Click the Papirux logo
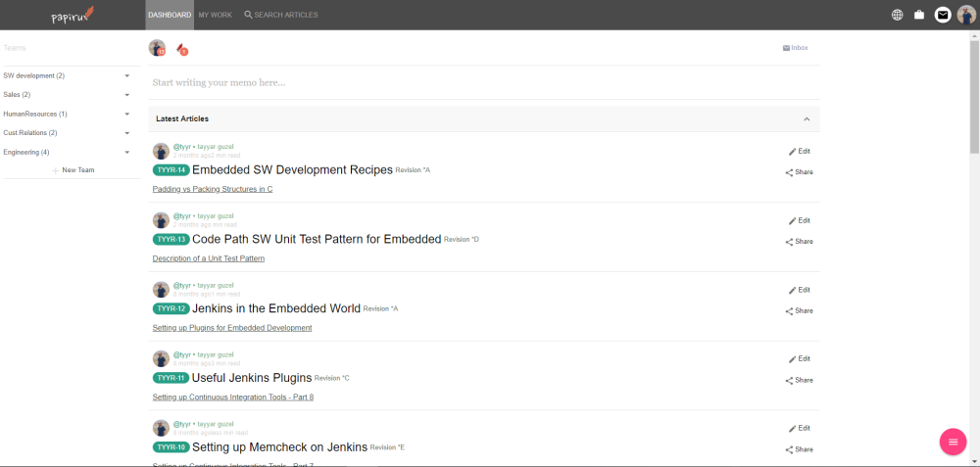980x467 pixels. (x=72, y=16)
